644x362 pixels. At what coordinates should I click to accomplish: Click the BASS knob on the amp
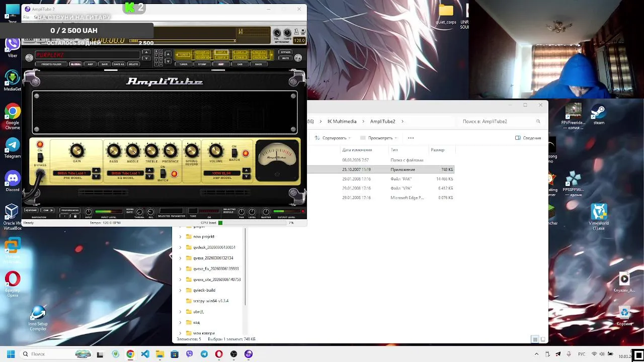point(114,150)
